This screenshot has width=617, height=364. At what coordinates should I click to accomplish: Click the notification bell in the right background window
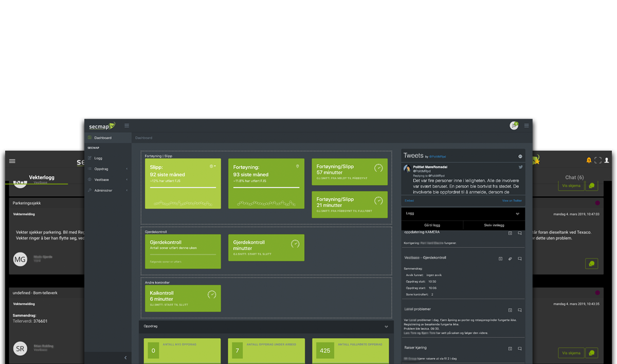[x=589, y=160]
